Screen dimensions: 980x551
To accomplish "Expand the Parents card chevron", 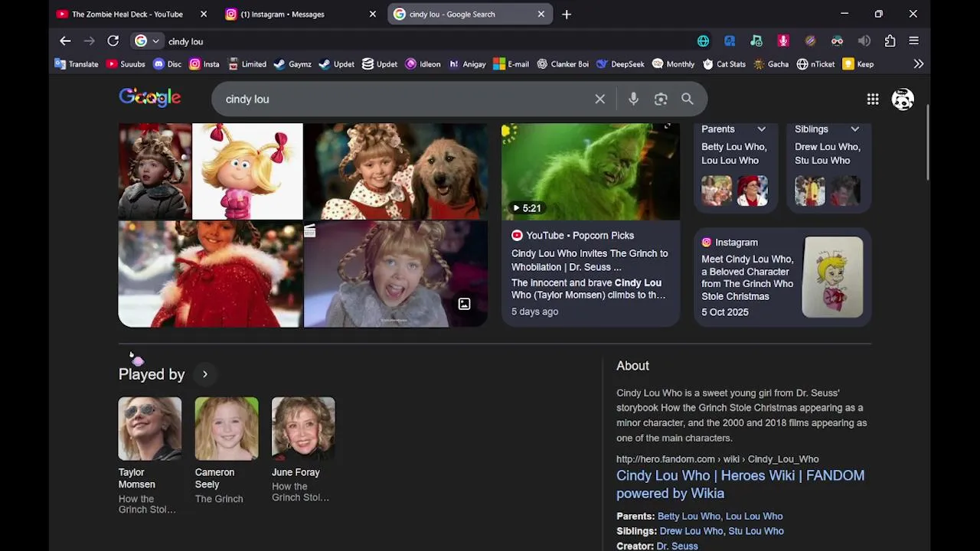I will [761, 129].
